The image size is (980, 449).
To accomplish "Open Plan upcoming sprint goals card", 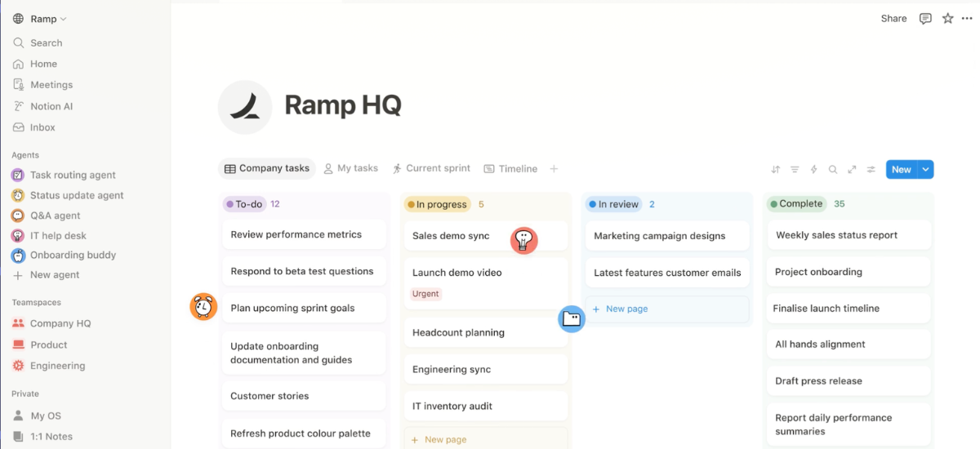I will pos(304,309).
